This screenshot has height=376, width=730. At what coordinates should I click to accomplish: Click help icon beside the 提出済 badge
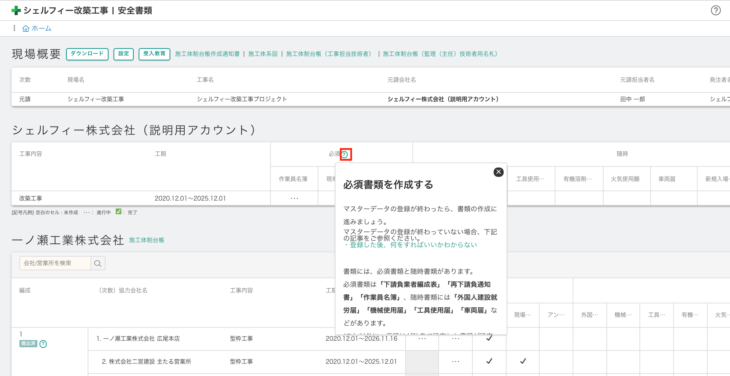pos(43,344)
